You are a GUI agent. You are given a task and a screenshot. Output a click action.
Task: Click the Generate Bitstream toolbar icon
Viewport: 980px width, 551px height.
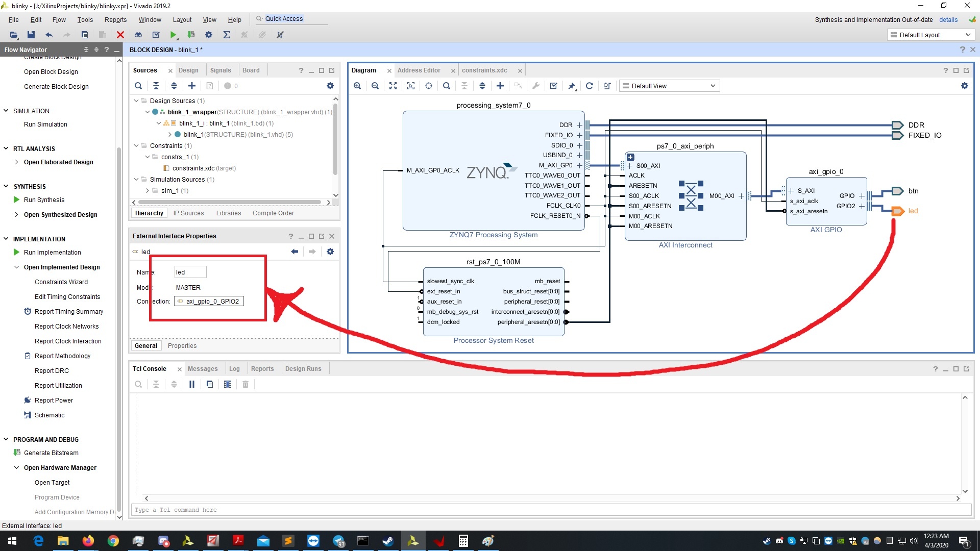click(191, 35)
